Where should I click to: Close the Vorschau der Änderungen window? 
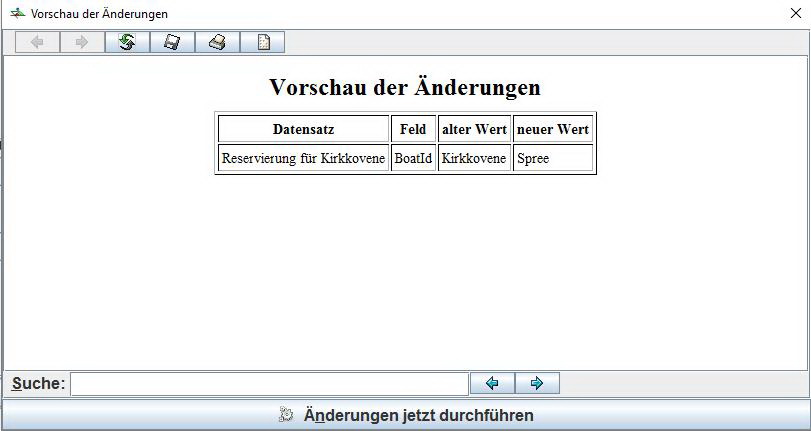tap(796, 13)
